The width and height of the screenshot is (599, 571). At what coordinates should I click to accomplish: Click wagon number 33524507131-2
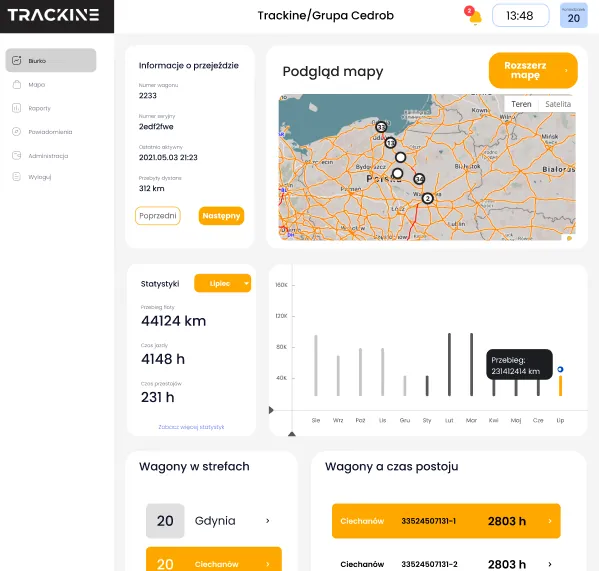pos(429,564)
